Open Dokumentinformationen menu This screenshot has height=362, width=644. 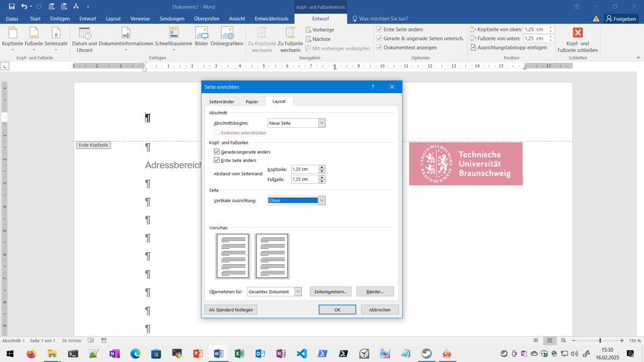click(x=126, y=40)
